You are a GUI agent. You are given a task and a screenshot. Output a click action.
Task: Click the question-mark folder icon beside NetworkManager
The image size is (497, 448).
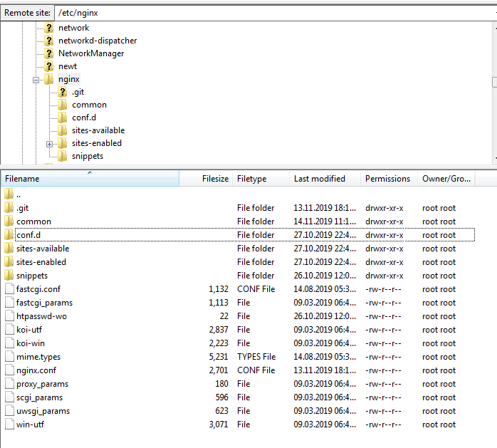click(x=49, y=53)
